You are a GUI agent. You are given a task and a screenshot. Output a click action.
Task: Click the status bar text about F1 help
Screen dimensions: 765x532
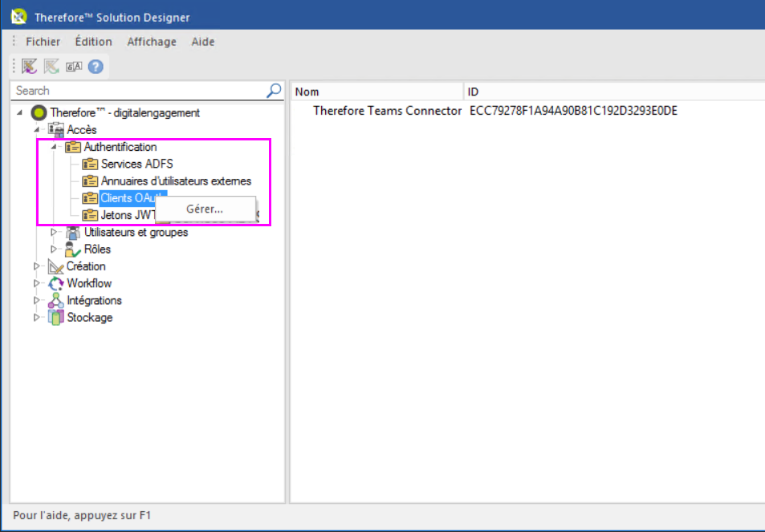point(82,515)
